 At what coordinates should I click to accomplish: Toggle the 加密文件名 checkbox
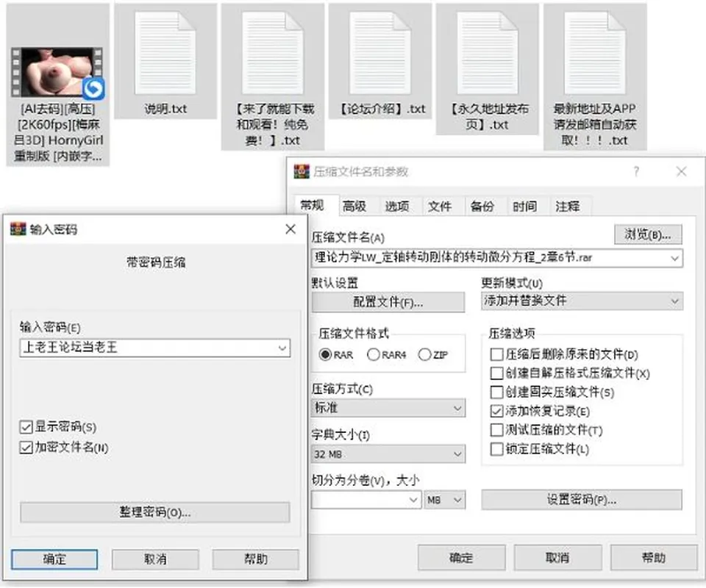[26, 447]
